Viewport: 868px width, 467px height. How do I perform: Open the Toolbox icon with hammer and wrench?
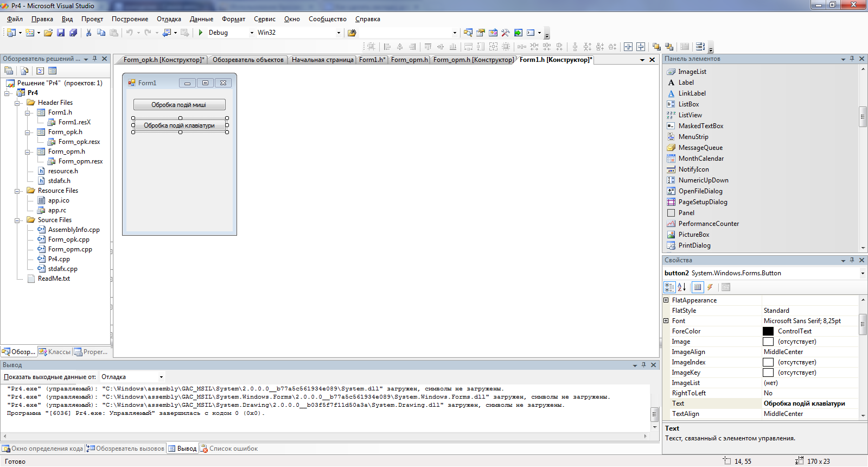505,33
